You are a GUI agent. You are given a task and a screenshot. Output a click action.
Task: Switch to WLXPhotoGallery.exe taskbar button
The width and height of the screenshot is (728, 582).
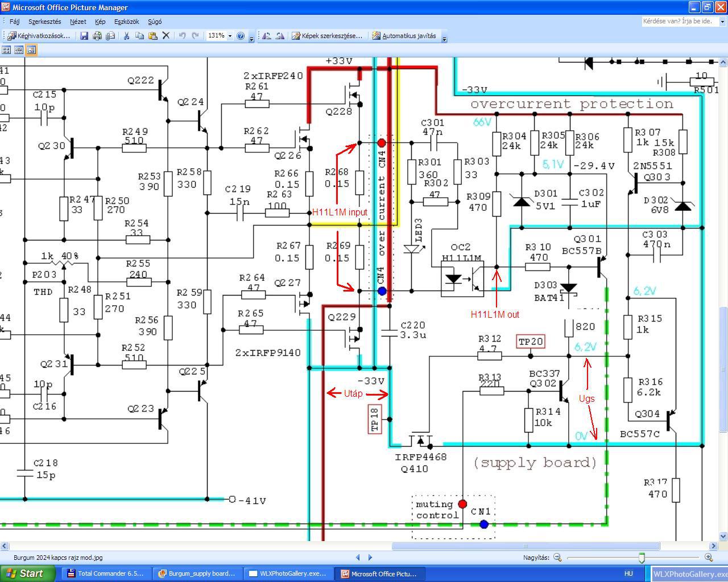[x=289, y=573]
